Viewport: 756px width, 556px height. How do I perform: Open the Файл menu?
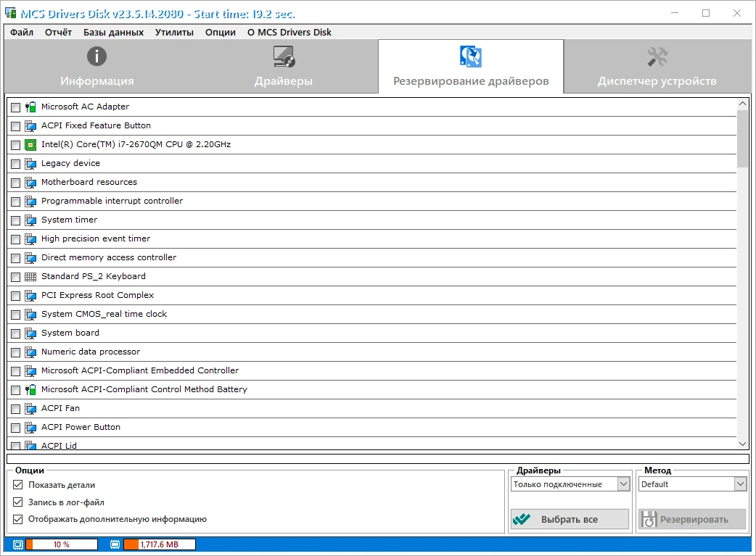(22, 33)
